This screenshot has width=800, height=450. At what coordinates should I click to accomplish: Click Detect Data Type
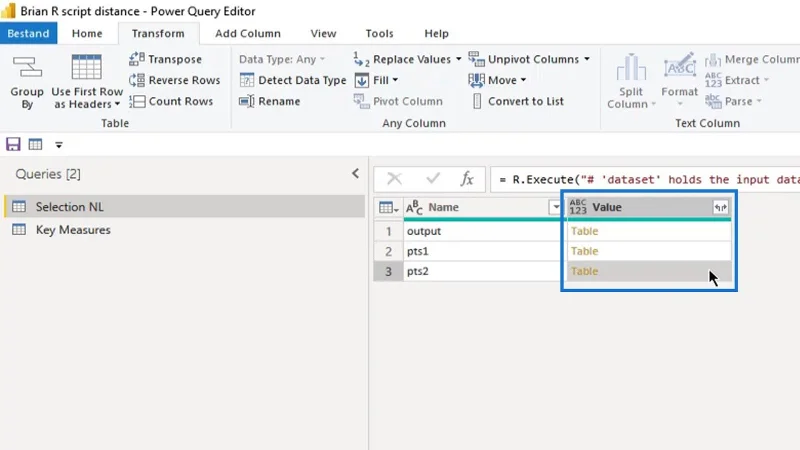click(293, 80)
